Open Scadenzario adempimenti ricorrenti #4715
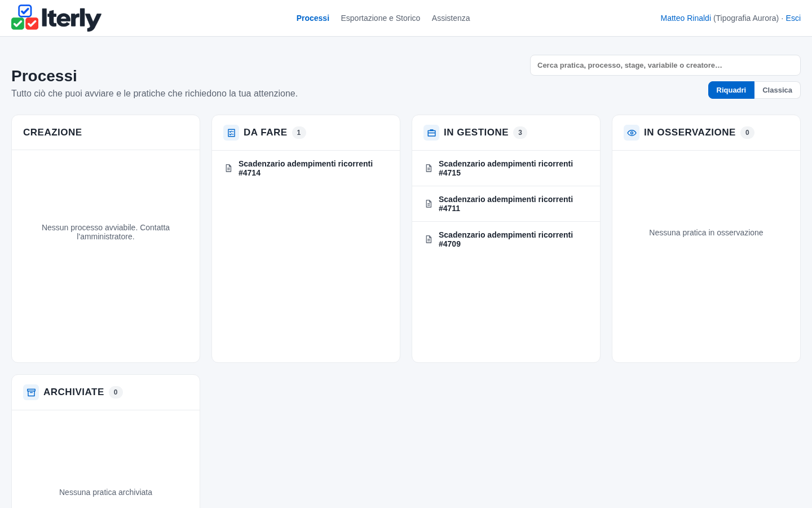This screenshot has width=812, height=508. point(506,168)
